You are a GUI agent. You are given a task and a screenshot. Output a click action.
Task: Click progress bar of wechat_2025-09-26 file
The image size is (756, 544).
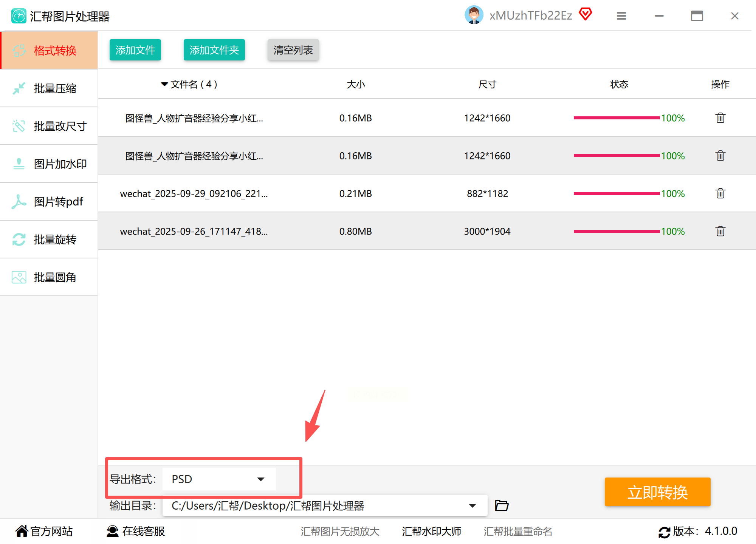coord(617,231)
